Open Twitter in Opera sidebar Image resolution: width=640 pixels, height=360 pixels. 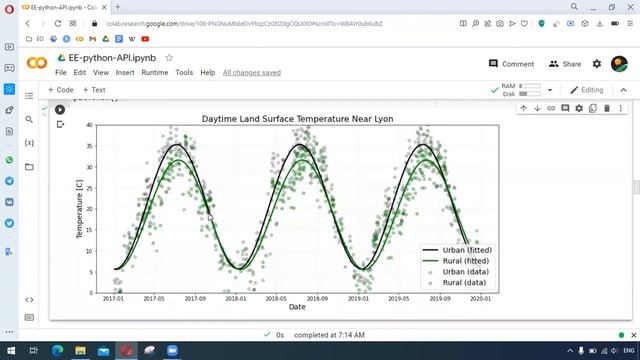click(9, 223)
